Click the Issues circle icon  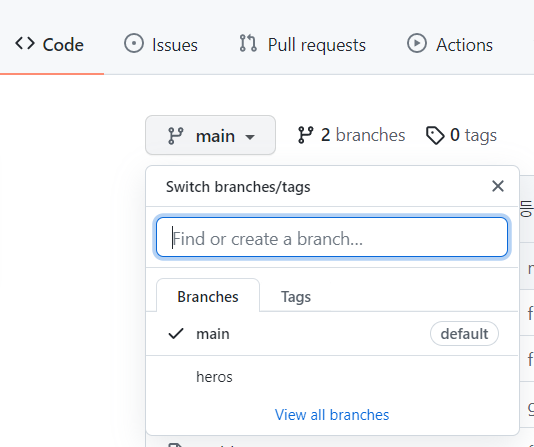pos(134,43)
